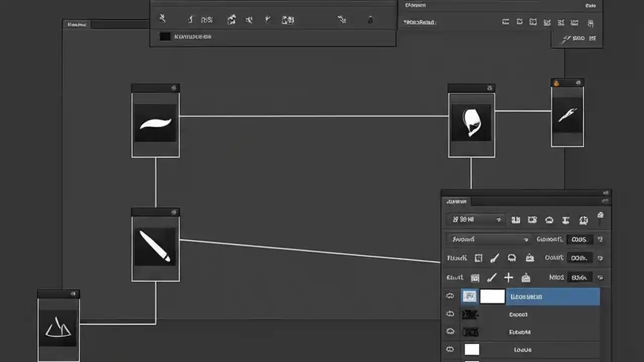The image size is (644, 362).
Task: Click the black foreground color swatch in the toolbar
Action: tap(165, 36)
